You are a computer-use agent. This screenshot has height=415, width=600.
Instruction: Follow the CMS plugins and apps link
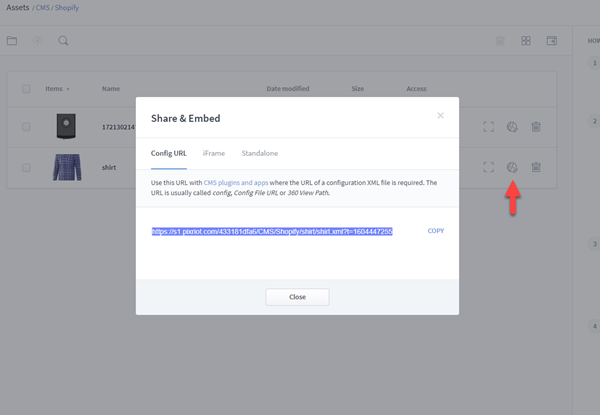click(x=233, y=183)
